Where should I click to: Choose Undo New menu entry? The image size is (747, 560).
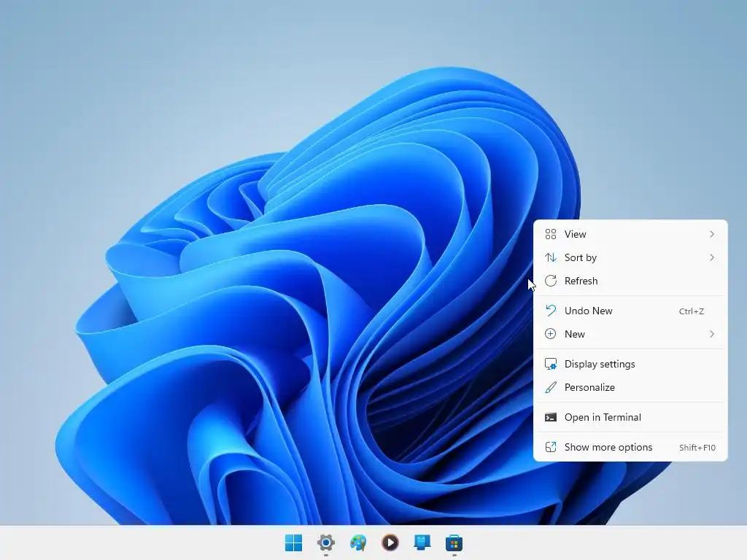pyautogui.click(x=630, y=311)
